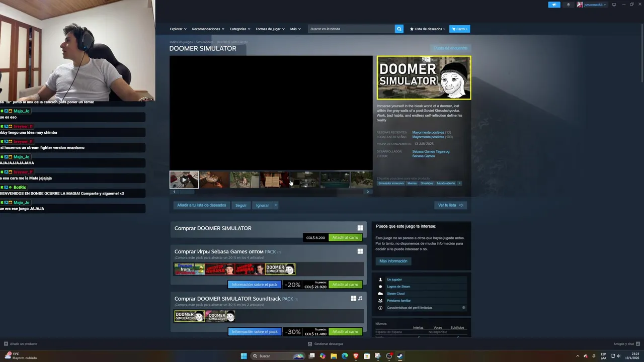
Task: Expand the Formas de jugar menu
Action: [270, 29]
